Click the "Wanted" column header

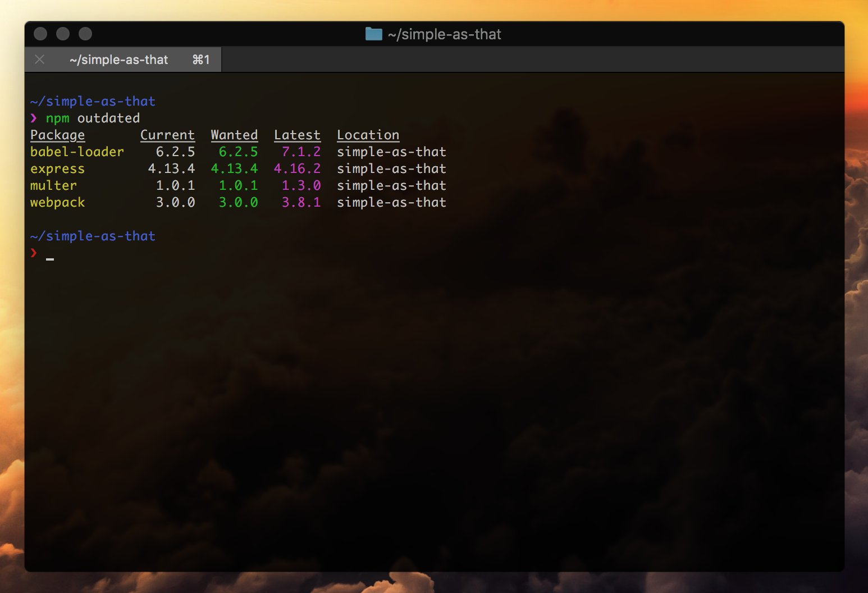pyautogui.click(x=234, y=135)
